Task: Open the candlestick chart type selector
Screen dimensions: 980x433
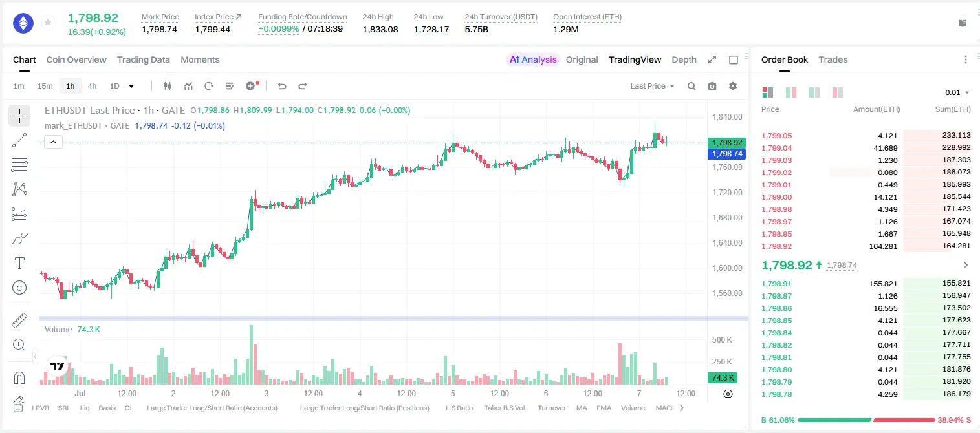Action: 168,86
